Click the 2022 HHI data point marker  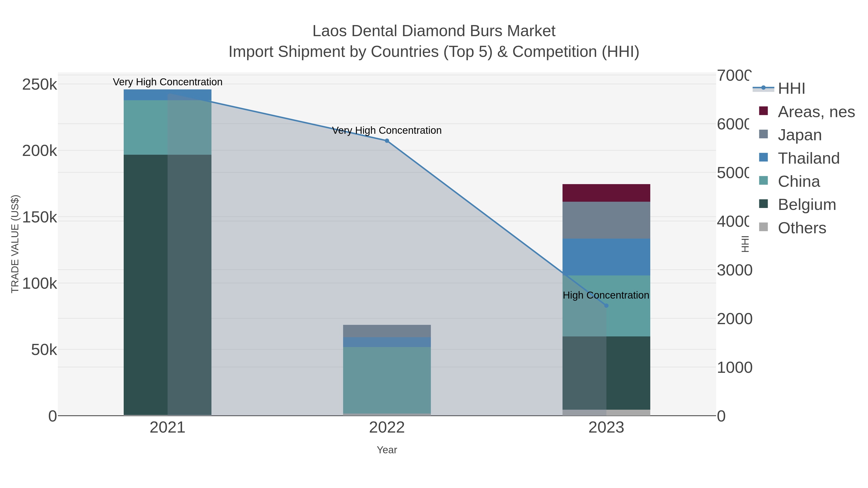(387, 141)
